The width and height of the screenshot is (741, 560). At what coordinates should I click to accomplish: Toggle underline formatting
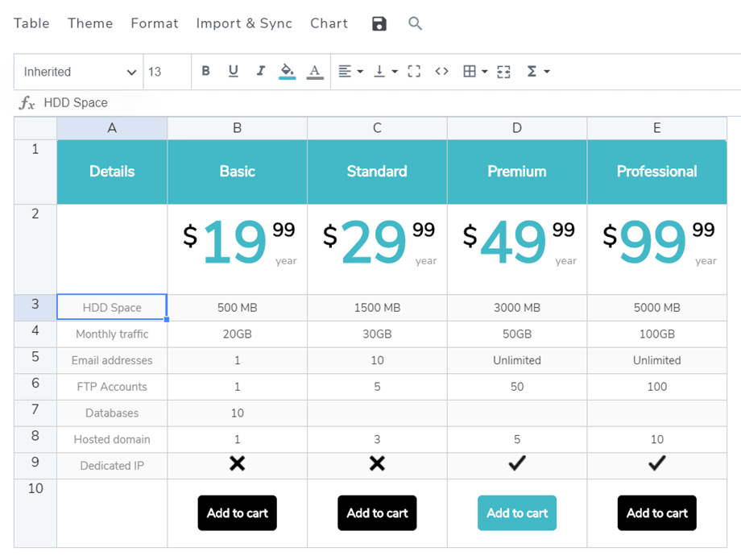click(233, 72)
